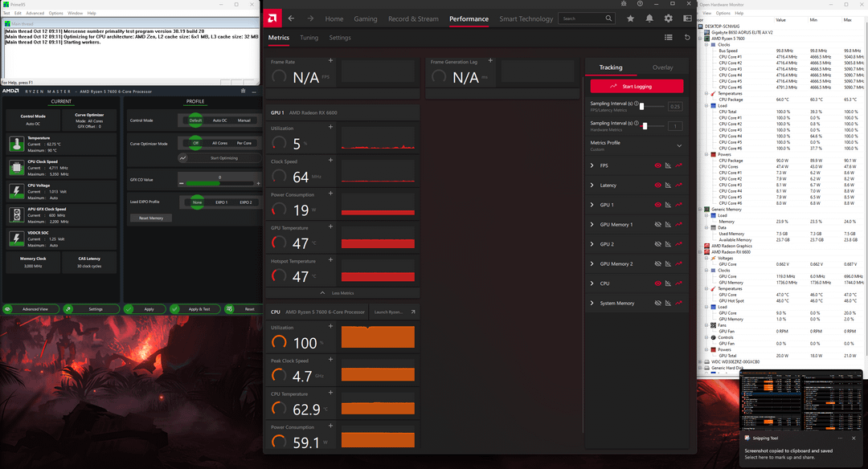868x469 pixels.
Task: Click Reset Memory button
Action: pyautogui.click(x=150, y=218)
